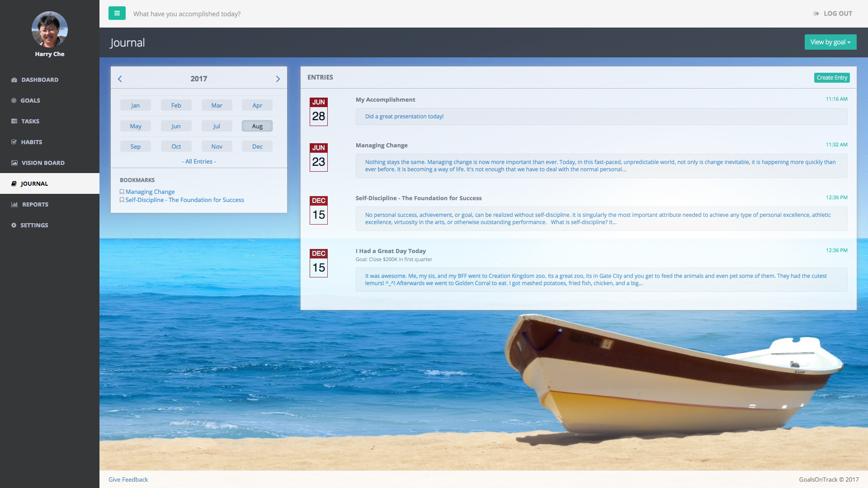The height and width of the screenshot is (488, 868).
Task: Click the accomplishment input field
Action: point(187,14)
